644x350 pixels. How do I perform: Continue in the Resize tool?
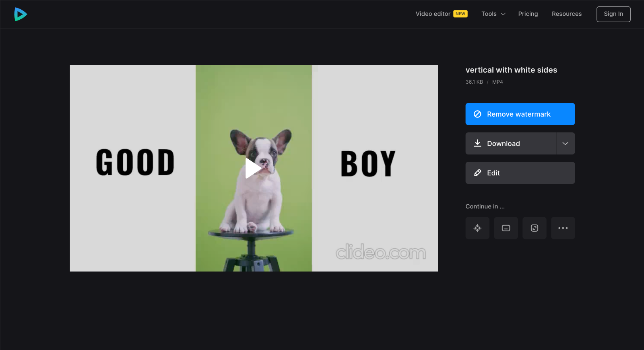535,228
